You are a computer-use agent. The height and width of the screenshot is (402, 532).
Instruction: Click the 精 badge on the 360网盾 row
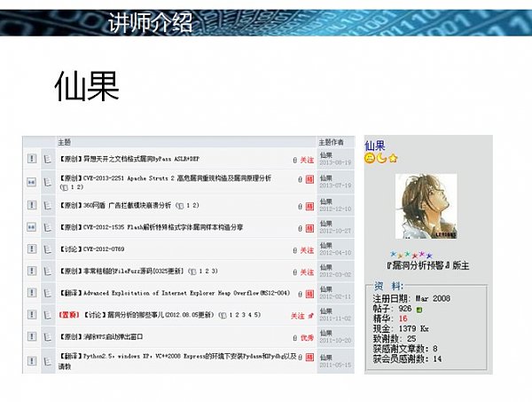click(x=309, y=206)
